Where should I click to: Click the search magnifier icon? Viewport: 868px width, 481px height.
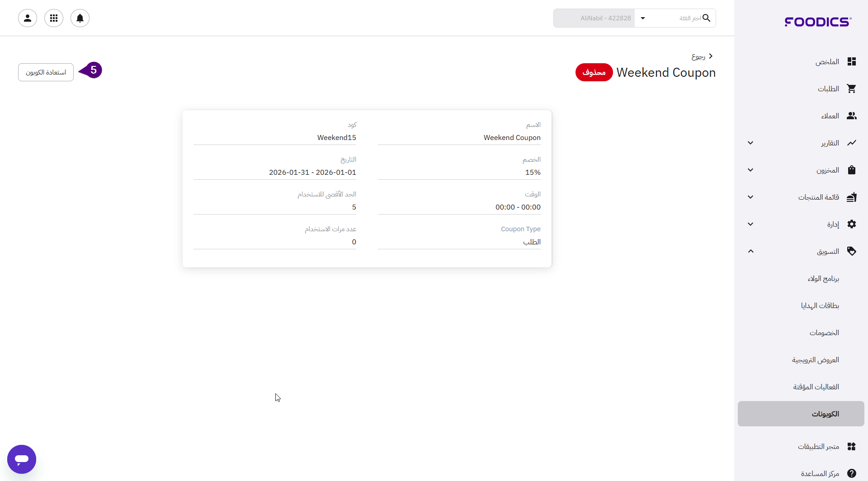tap(707, 18)
